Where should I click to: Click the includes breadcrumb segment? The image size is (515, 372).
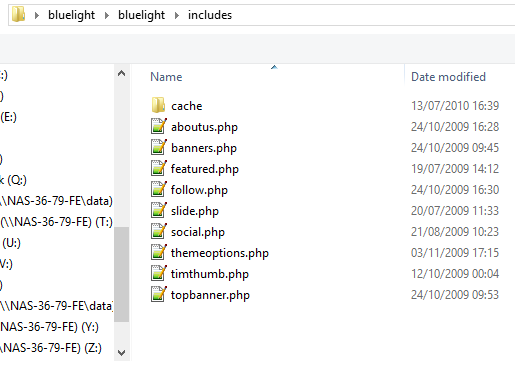210,15
